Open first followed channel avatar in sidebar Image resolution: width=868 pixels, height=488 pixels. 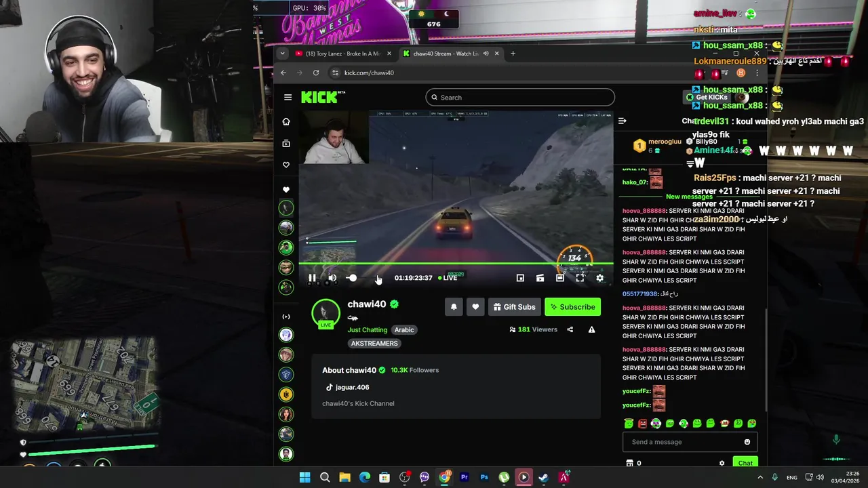click(x=286, y=208)
